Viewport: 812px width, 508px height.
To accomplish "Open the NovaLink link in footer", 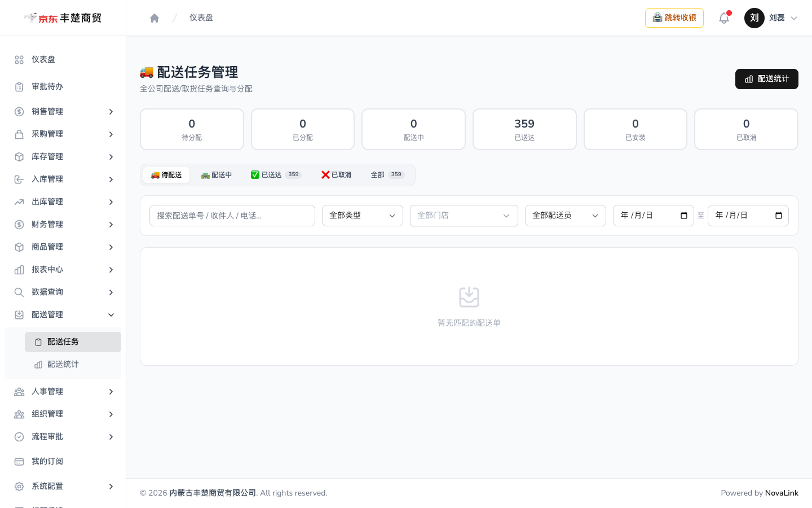I will tap(782, 493).
